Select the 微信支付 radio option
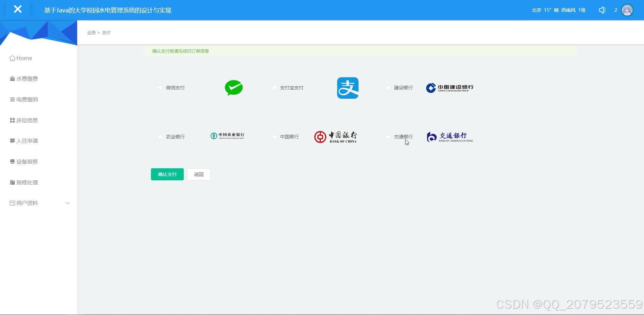The height and width of the screenshot is (315, 644). tap(160, 88)
